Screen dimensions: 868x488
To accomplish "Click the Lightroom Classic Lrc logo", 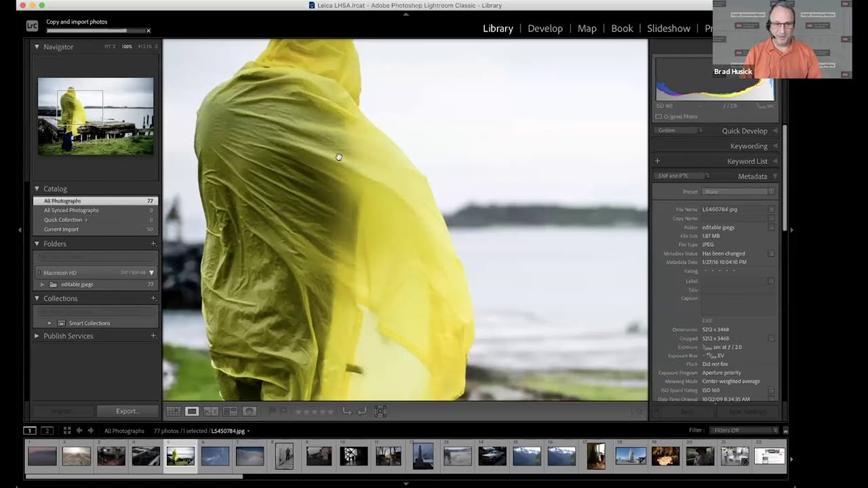I will (x=32, y=26).
